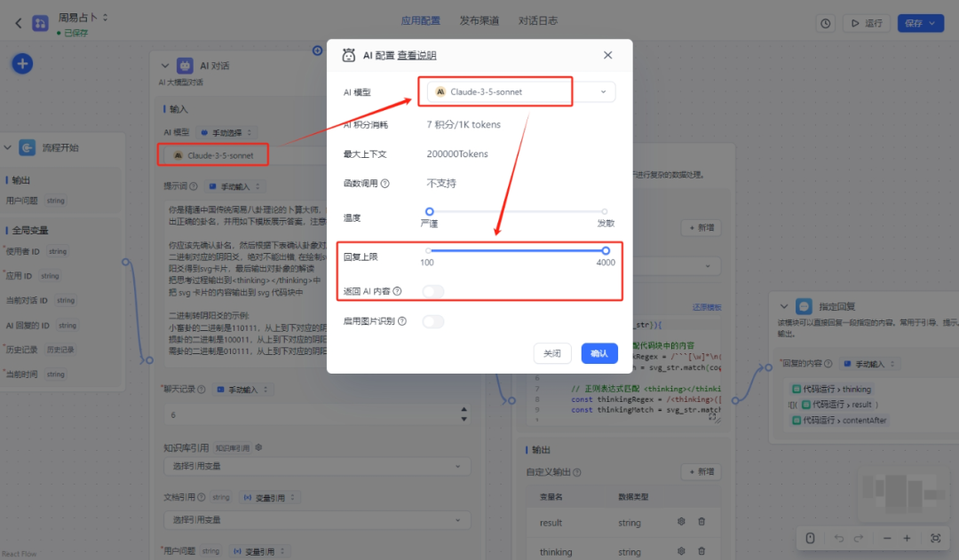Zoom in the canvas with plus
The image size is (959, 560).
[x=907, y=538]
